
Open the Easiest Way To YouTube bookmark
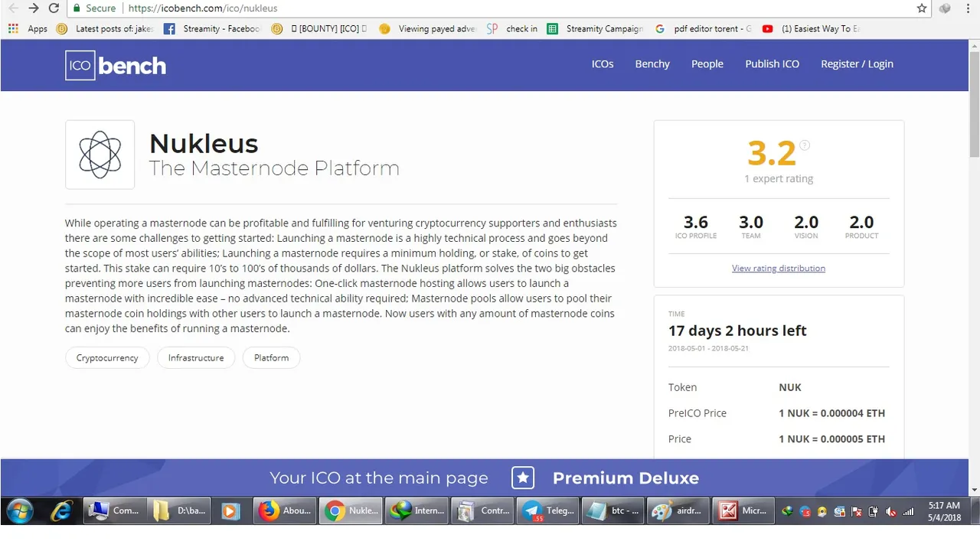tap(812, 28)
